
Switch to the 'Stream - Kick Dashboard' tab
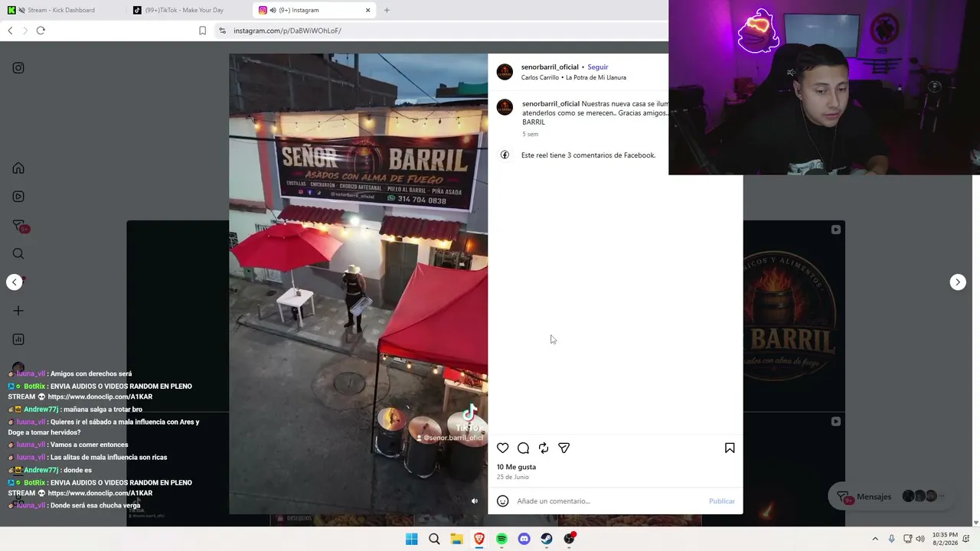pos(63,10)
